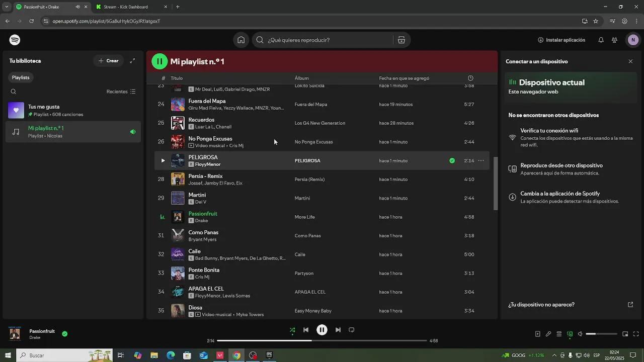This screenshot has width=644, height=362.
Task: Play PELIGROSA with the row play icon
Action: (x=163, y=161)
